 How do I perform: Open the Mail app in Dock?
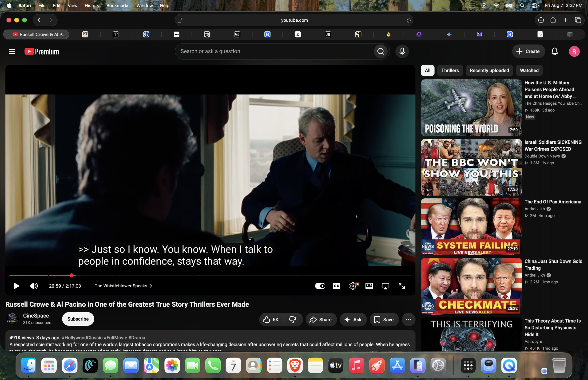pos(131,365)
